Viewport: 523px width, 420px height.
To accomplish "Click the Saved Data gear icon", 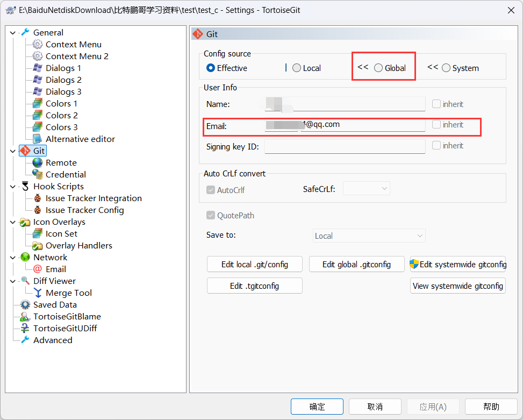I will pos(25,304).
